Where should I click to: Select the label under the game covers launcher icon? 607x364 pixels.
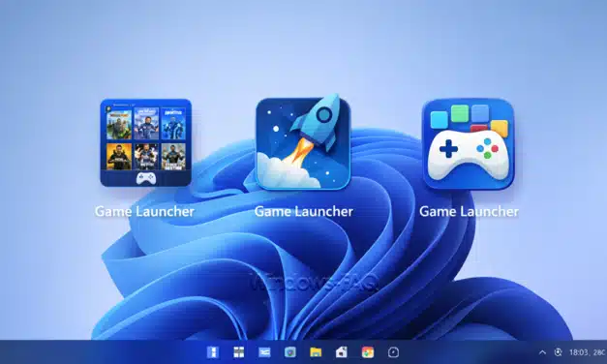[x=144, y=211]
